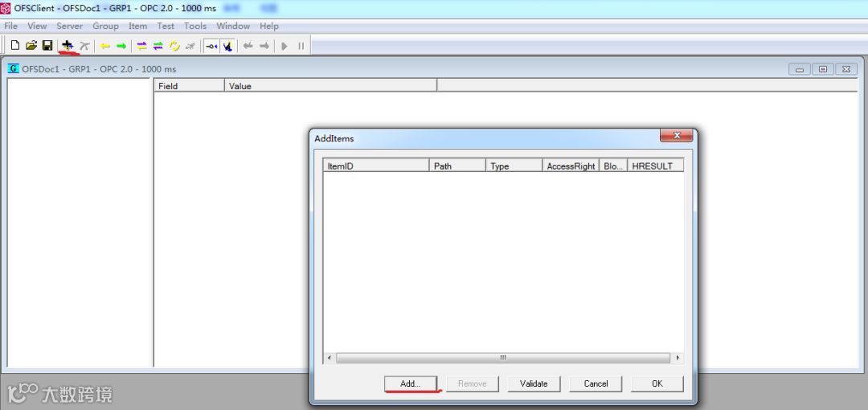Click the disabled Remove button
The width and height of the screenshot is (868, 410).
[473, 383]
